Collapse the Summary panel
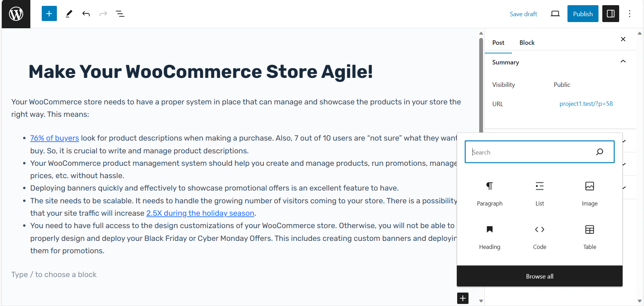The height and width of the screenshot is (306, 644). pyautogui.click(x=623, y=62)
